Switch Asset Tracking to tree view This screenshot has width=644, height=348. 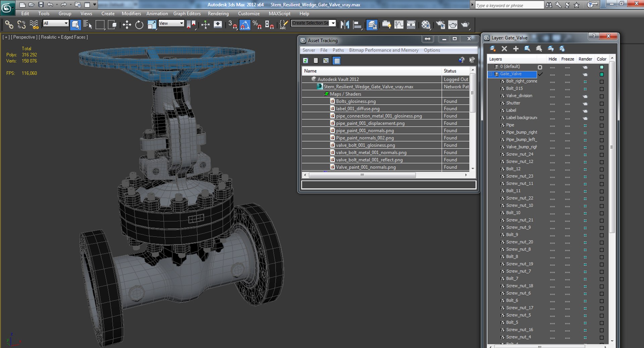point(326,61)
